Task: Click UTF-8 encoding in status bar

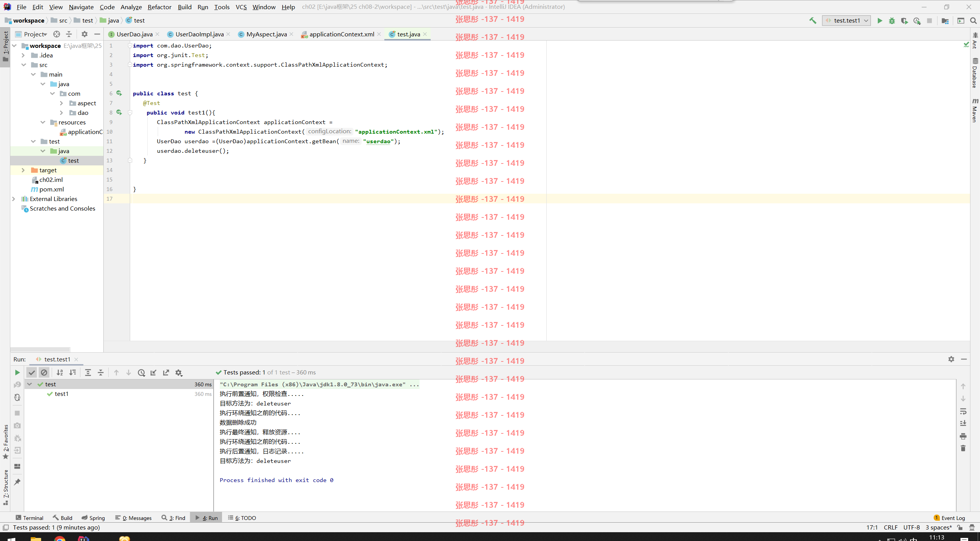Action: point(911,527)
